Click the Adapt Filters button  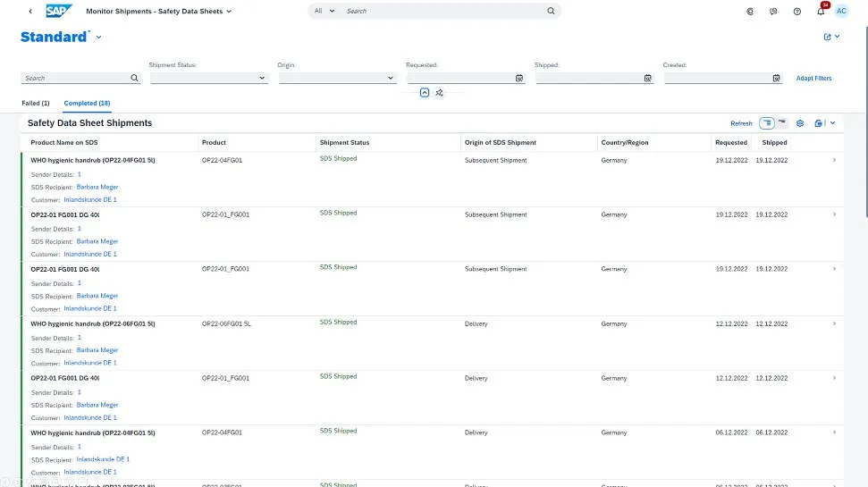pos(813,79)
